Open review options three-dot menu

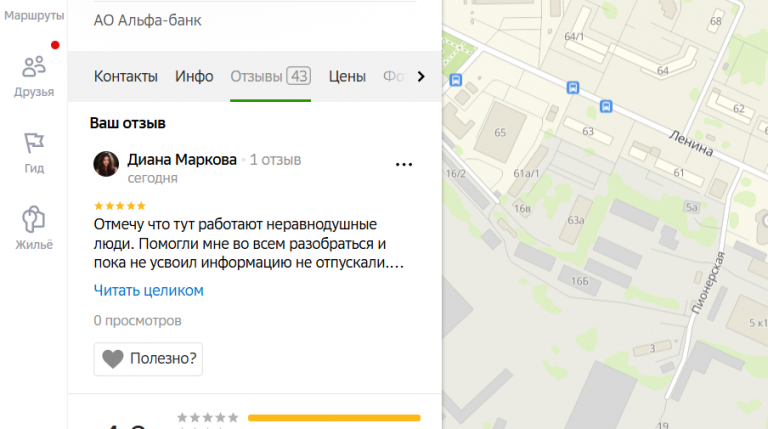point(404,165)
